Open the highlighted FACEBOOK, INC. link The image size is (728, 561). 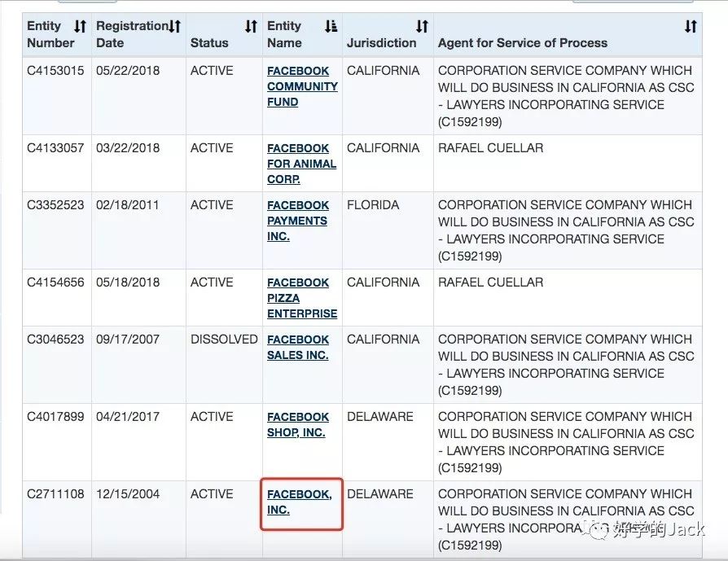coord(299,502)
